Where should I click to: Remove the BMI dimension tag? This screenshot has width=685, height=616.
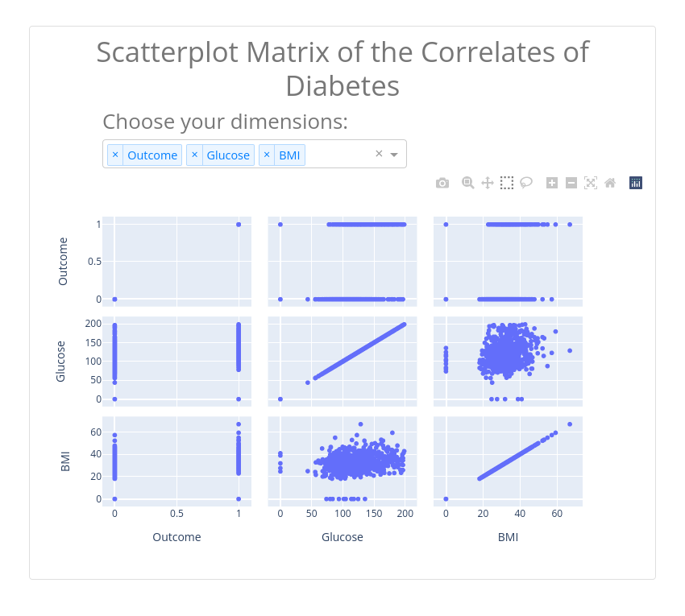pyautogui.click(x=267, y=155)
